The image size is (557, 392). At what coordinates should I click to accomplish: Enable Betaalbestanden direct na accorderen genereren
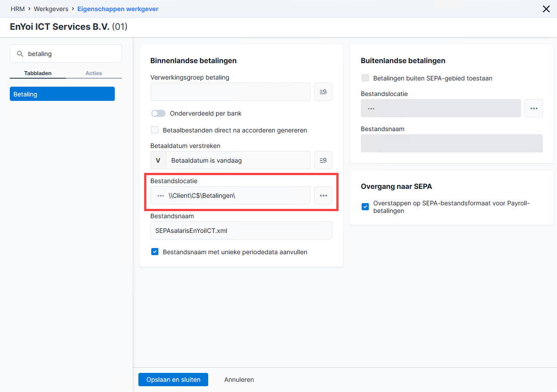(155, 130)
